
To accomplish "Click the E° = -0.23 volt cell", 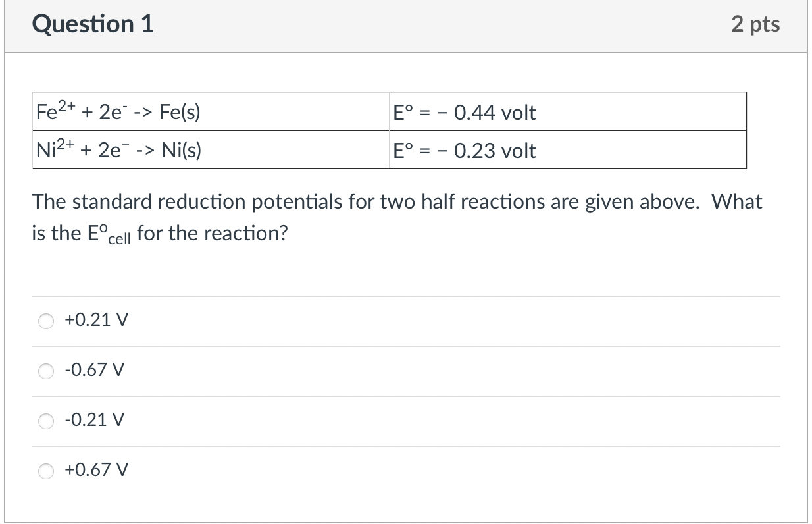I will click(464, 150).
